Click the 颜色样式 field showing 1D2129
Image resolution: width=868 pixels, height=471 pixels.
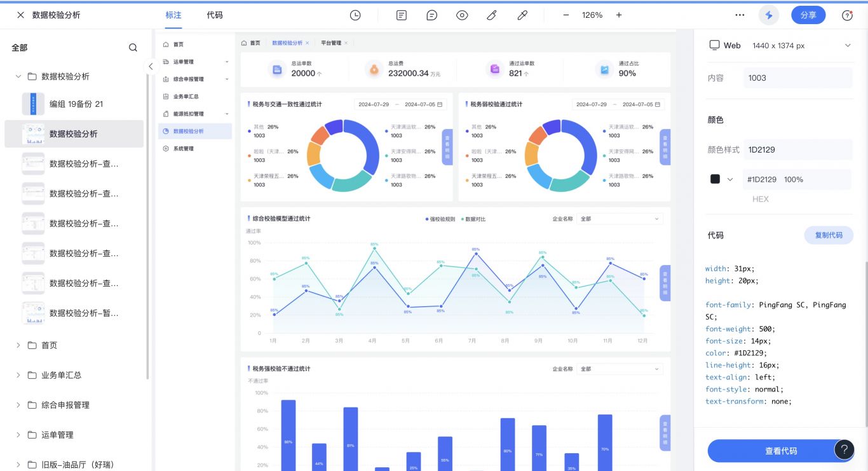click(797, 149)
